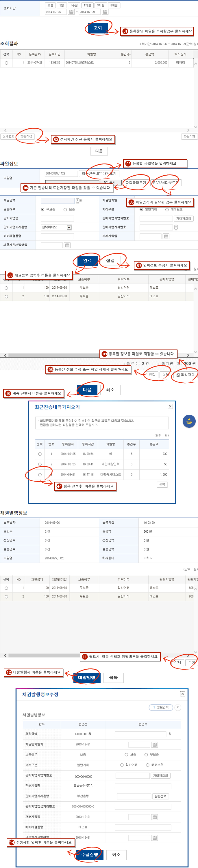Choose 일반거래 in the 채권발행정보수정 popup
This screenshot has width=198, height=868.
pyautogui.click(x=122, y=765)
